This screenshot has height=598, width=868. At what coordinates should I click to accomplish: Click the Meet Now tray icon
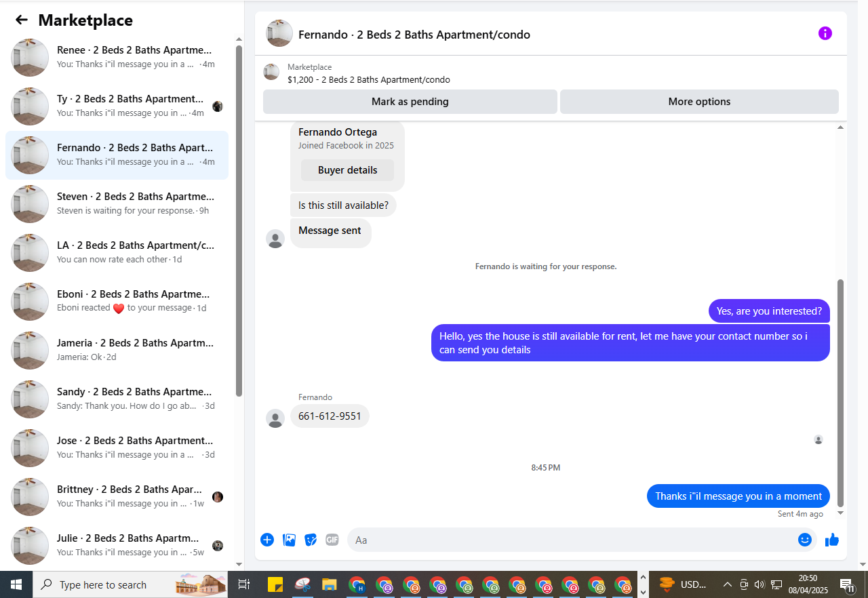(x=743, y=584)
